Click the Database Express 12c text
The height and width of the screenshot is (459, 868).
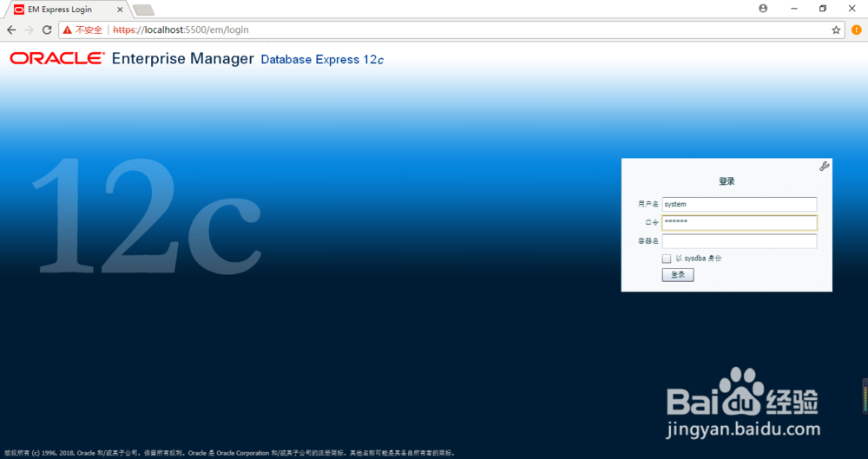(x=322, y=60)
